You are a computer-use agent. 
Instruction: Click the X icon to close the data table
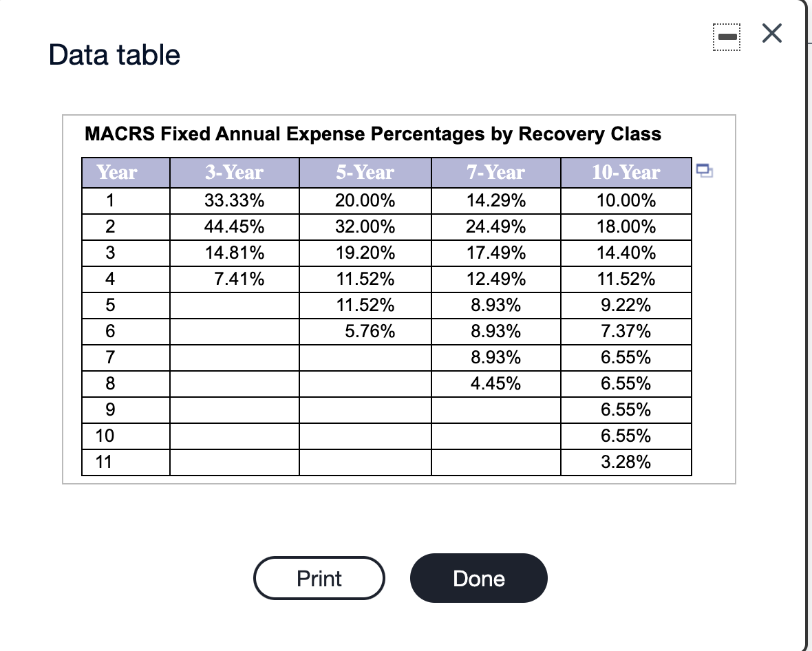pyautogui.click(x=771, y=33)
